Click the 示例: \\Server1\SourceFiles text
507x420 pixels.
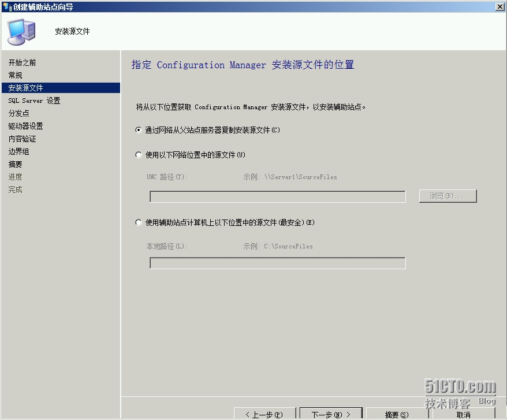click(x=290, y=177)
